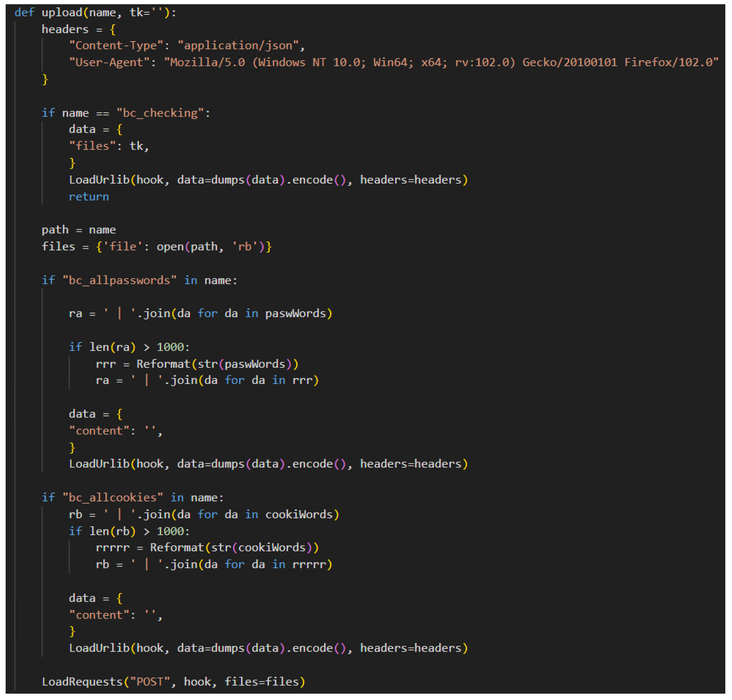Click 'Reformat(str(paswWords))' call
This screenshot has height=700, width=732.
217,364
